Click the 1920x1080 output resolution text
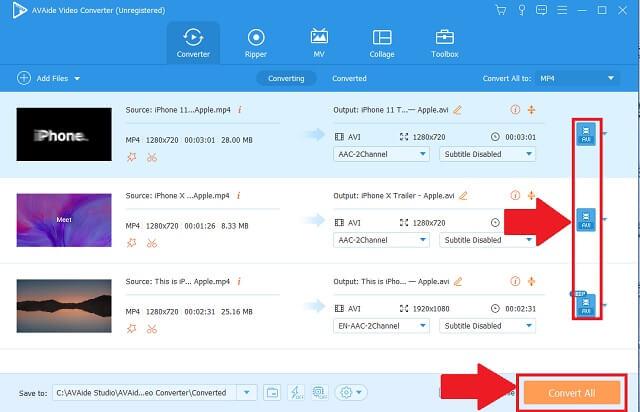The image size is (640, 412). (x=431, y=309)
